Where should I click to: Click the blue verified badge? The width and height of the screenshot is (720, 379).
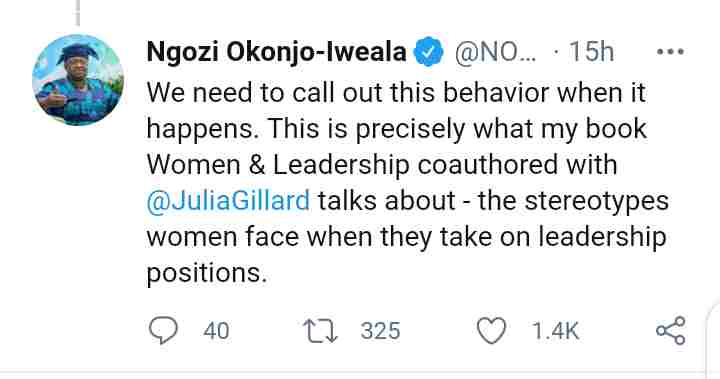(x=428, y=51)
